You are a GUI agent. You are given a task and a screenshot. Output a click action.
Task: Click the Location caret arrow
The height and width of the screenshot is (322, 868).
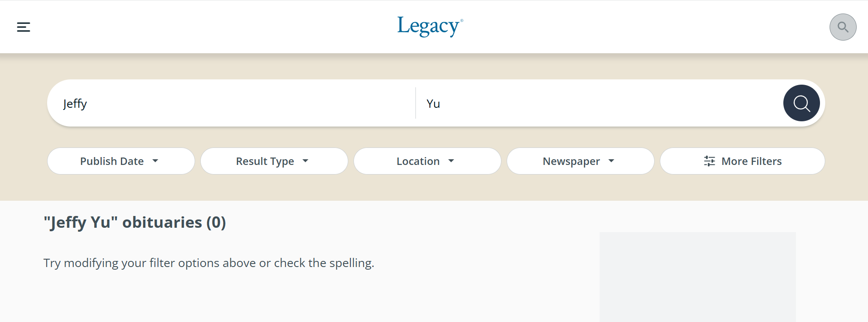(x=451, y=161)
